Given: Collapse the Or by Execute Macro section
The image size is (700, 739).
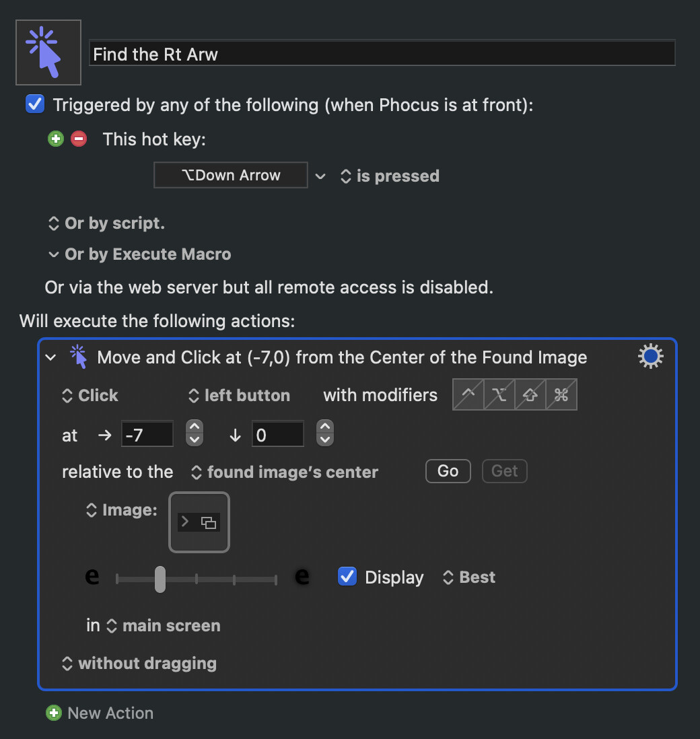Looking at the screenshot, I should coord(53,254).
